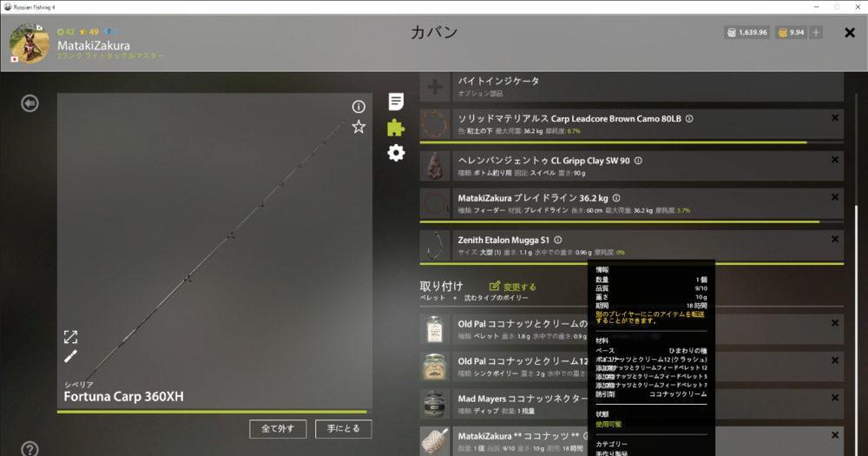Viewport: 868px width, 456px height.
Task: Remove Zenith Etalon Mugga S1 hook
Action: tap(835, 240)
